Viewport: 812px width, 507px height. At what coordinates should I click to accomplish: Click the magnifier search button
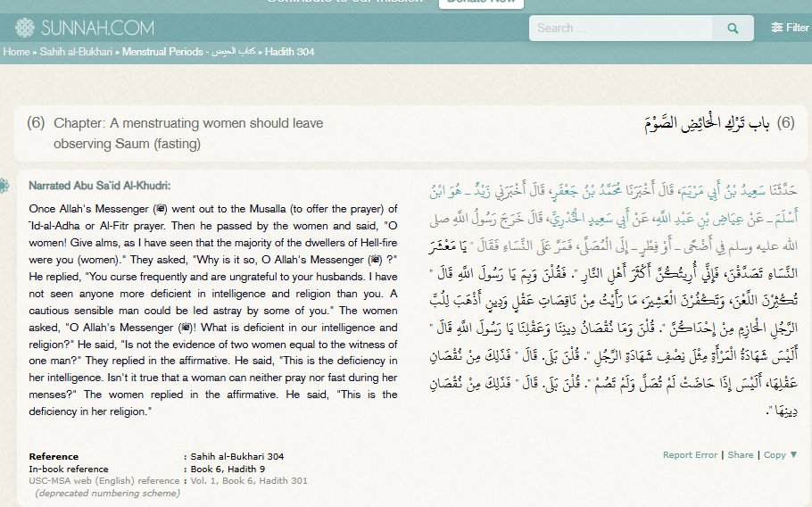pos(733,28)
